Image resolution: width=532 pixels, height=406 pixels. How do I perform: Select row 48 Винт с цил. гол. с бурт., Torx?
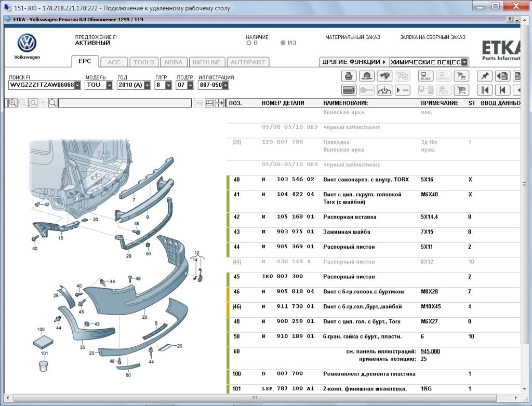(x=374, y=324)
